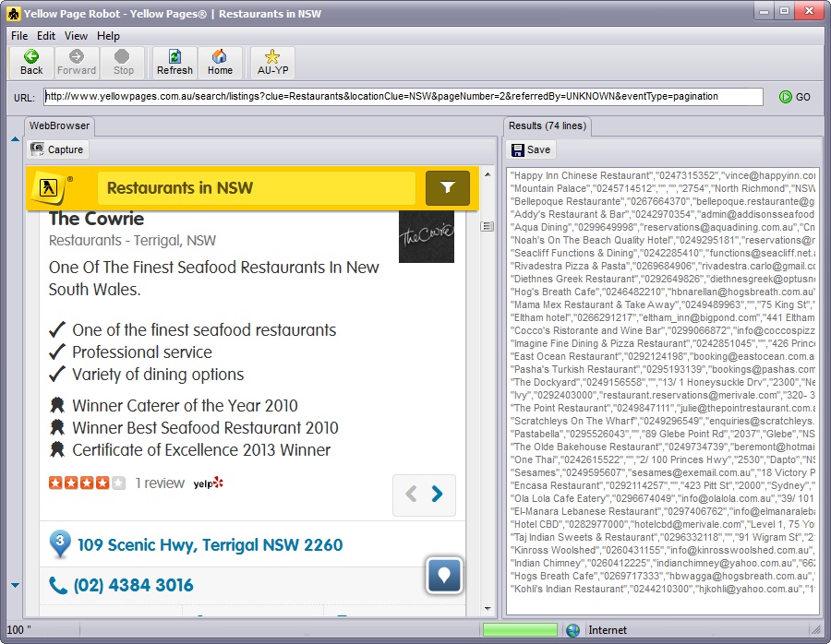Image resolution: width=831 pixels, height=644 pixels.
Task: Open the File menu
Action: tap(19, 36)
